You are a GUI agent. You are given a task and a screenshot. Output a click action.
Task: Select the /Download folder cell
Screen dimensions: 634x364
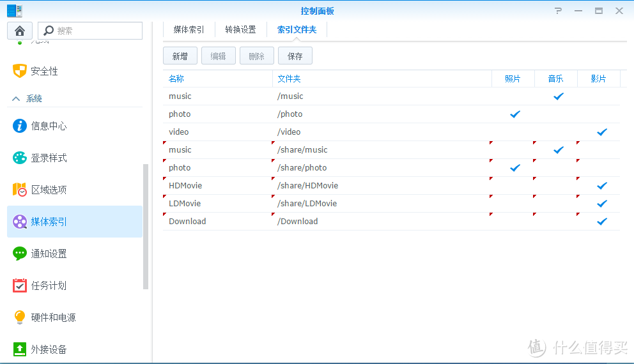pyautogui.click(x=382, y=222)
